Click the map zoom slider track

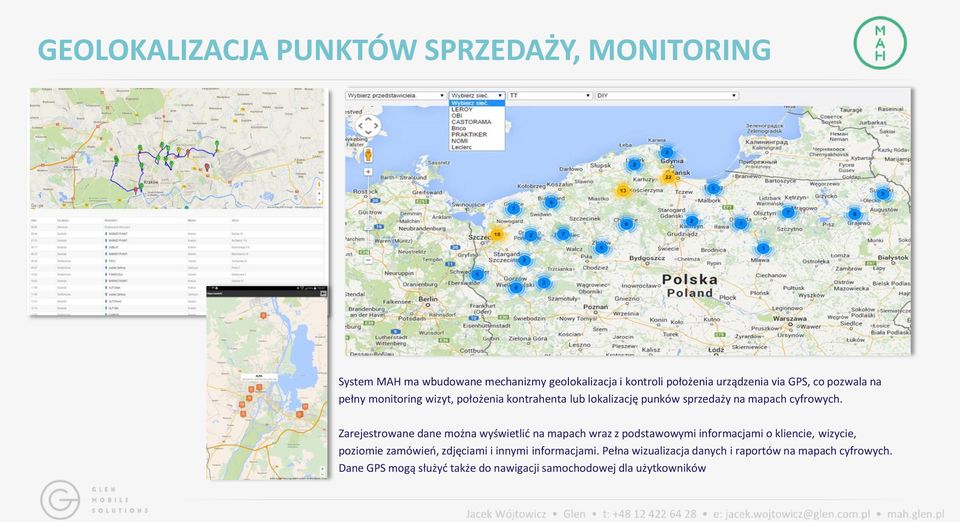[x=369, y=214]
